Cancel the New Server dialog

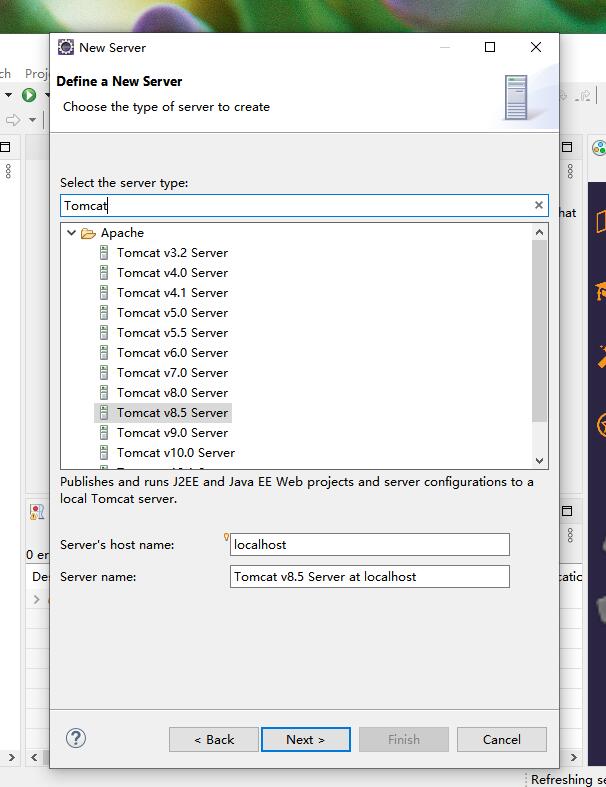pos(502,739)
